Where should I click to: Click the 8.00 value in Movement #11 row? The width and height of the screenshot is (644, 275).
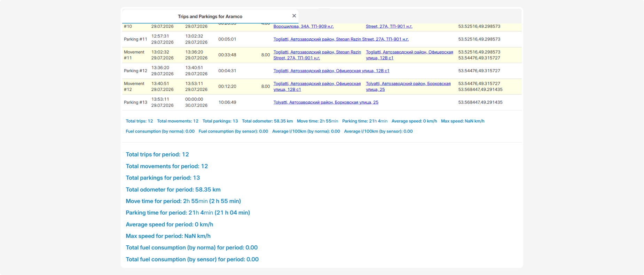pyautogui.click(x=266, y=55)
